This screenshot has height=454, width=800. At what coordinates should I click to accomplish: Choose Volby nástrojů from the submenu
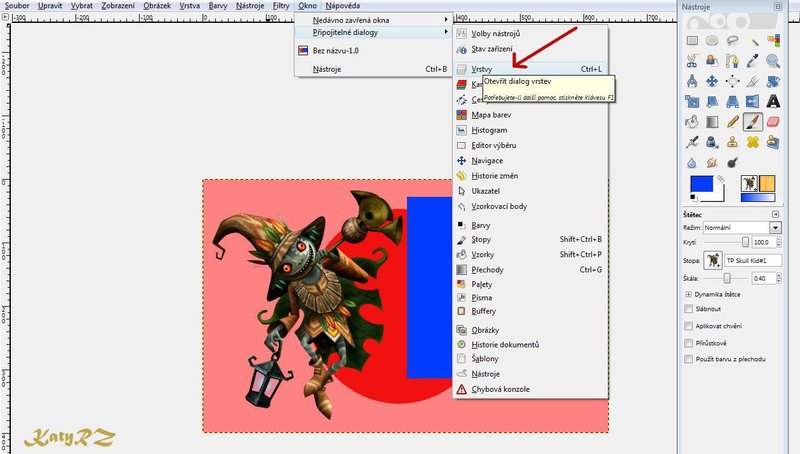coord(530,34)
